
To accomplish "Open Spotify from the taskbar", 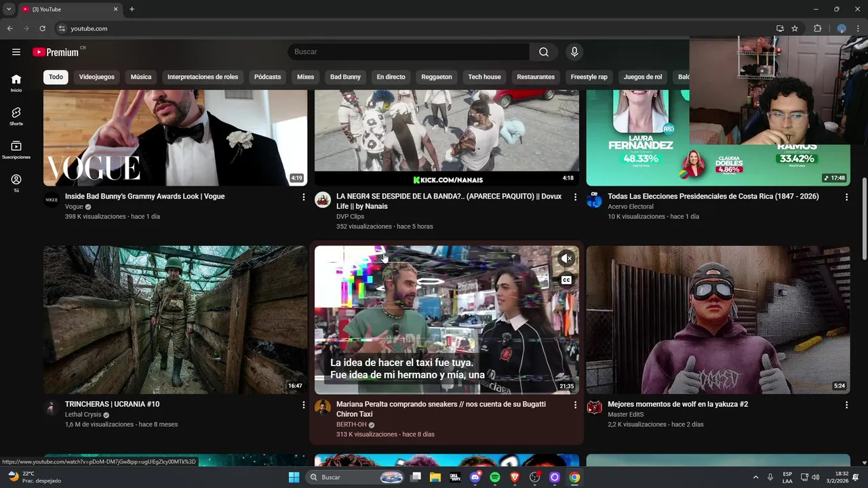I will pyautogui.click(x=495, y=477).
